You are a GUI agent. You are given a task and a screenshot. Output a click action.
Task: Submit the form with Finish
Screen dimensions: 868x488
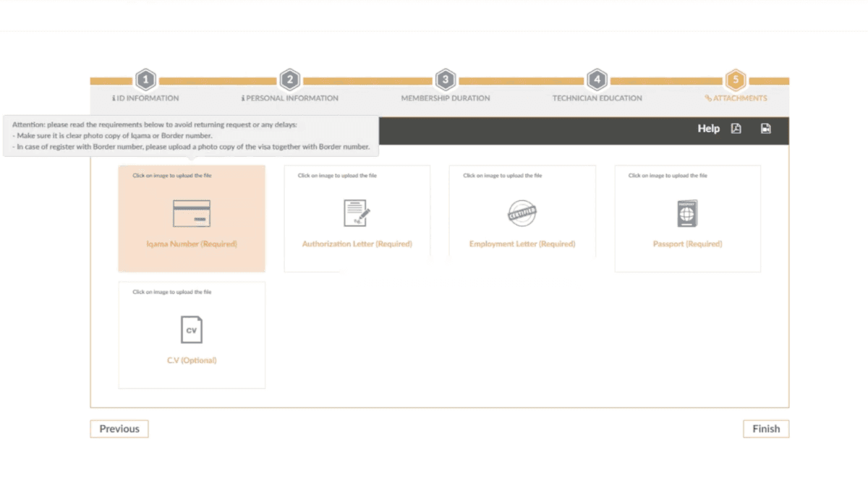[766, 429]
